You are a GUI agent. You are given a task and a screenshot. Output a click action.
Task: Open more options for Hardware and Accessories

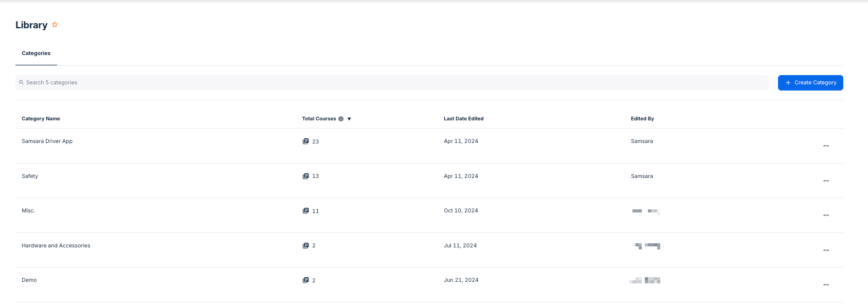pos(826,250)
